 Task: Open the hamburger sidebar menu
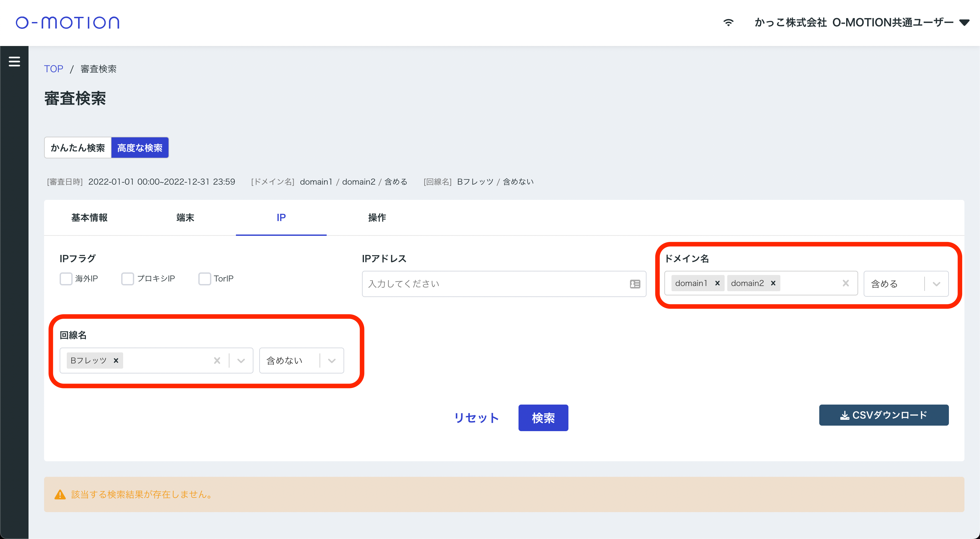point(14,61)
